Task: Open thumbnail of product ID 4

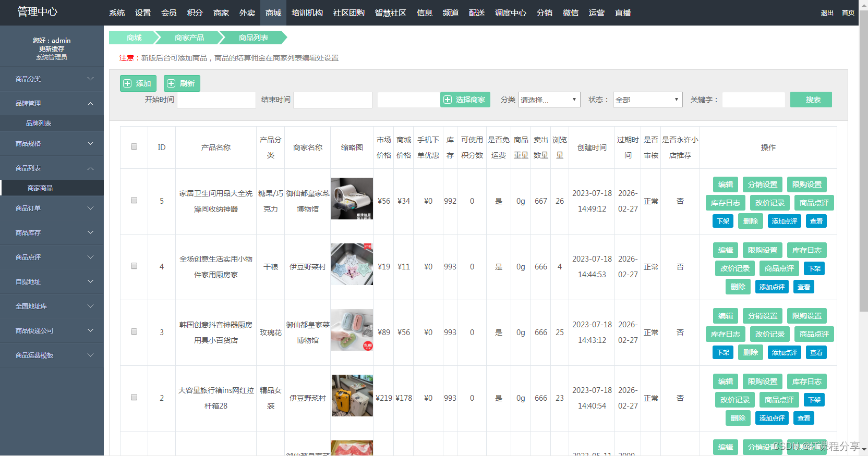Action: [352, 264]
